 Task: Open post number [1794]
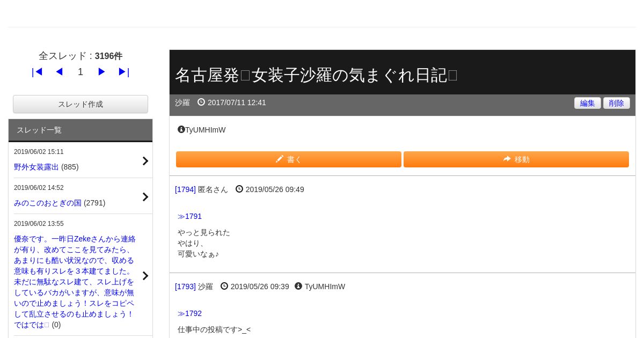click(x=185, y=189)
